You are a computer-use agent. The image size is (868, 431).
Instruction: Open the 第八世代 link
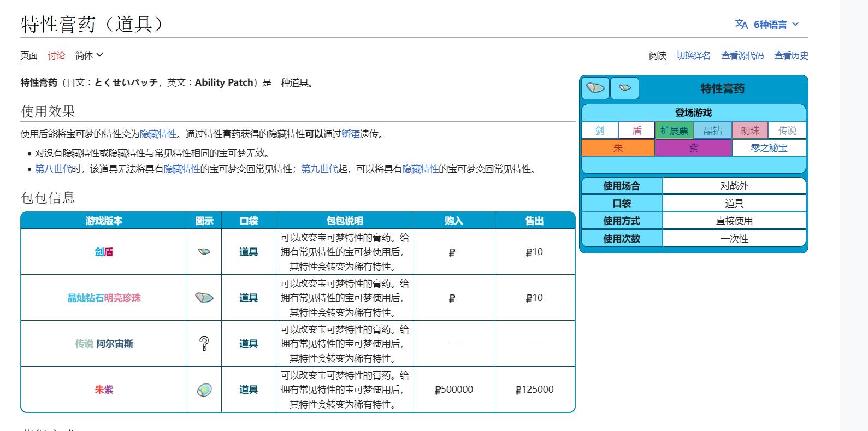point(54,169)
